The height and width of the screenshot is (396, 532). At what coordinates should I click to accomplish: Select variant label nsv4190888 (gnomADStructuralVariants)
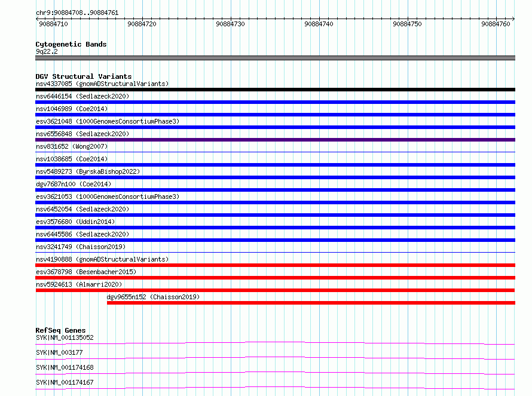click(x=102, y=259)
